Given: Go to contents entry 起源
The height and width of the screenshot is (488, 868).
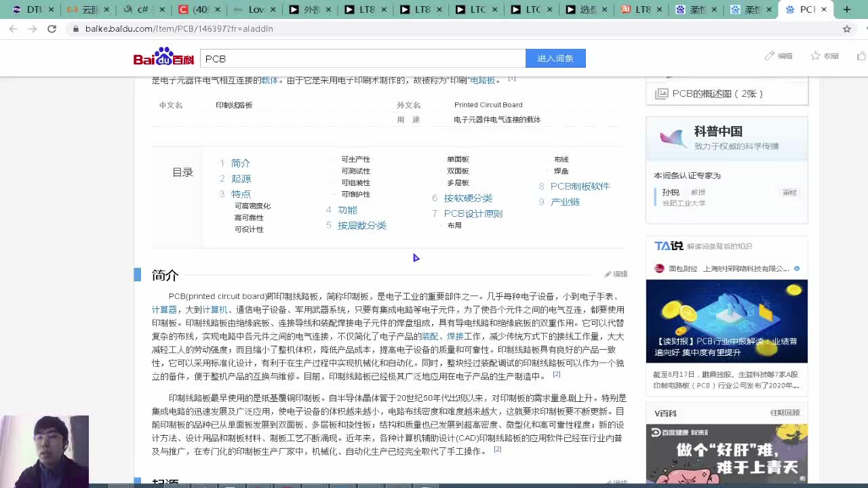Looking at the screenshot, I should (x=241, y=178).
